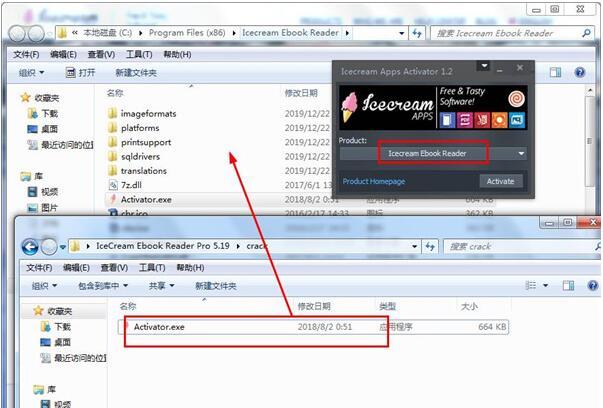
Task: Change view icon in crack window toolbar
Action: point(531,285)
